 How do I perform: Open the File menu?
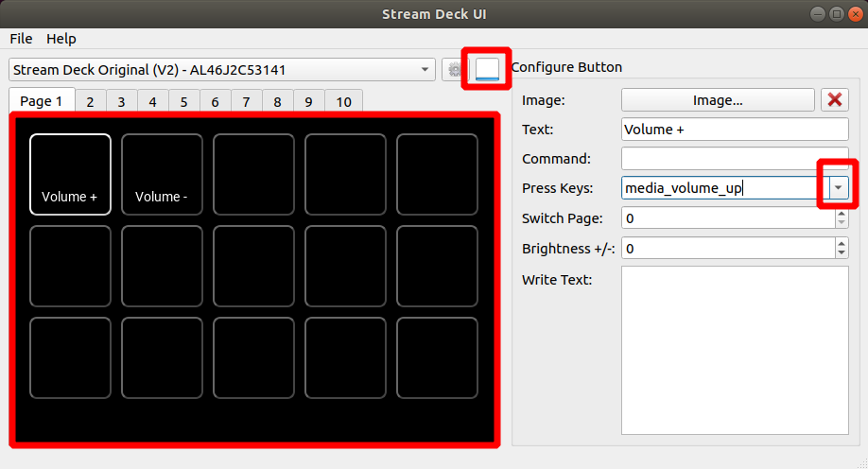21,39
